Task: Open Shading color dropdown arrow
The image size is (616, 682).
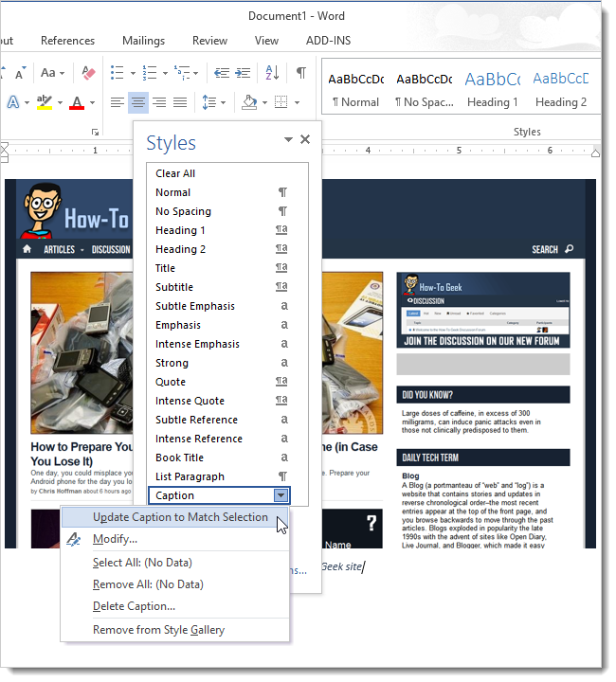Action: click(264, 103)
